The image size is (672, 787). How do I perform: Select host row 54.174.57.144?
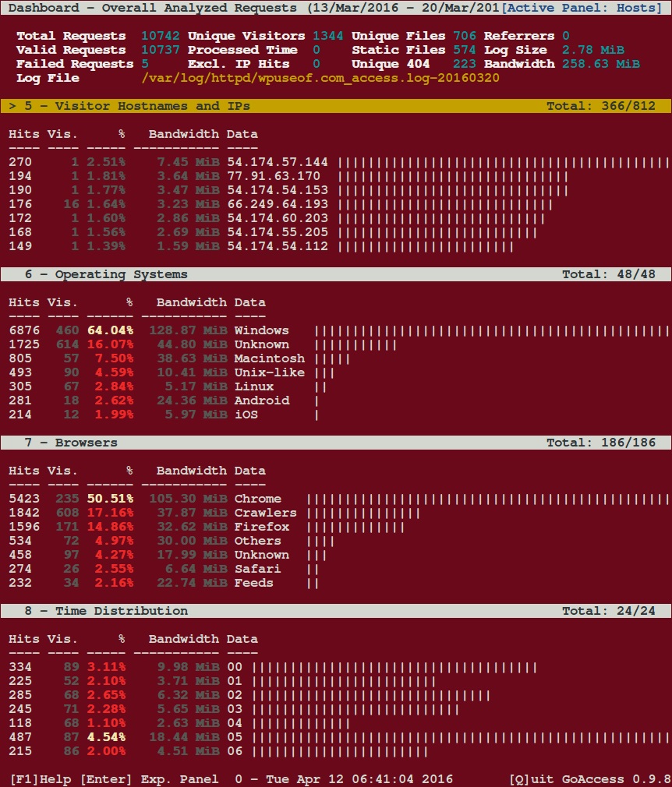click(x=336, y=162)
